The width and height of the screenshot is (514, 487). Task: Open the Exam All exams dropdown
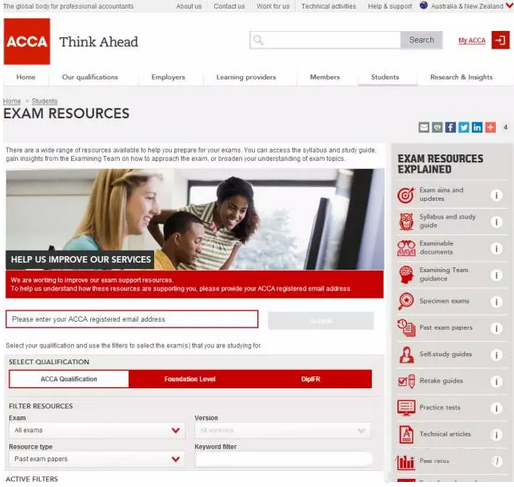click(97, 430)
